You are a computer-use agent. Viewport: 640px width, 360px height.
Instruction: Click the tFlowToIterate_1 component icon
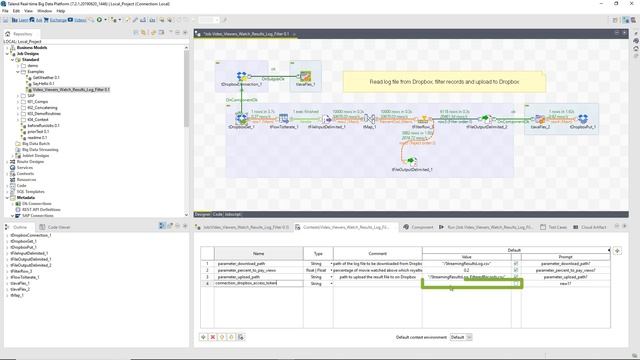283,119
